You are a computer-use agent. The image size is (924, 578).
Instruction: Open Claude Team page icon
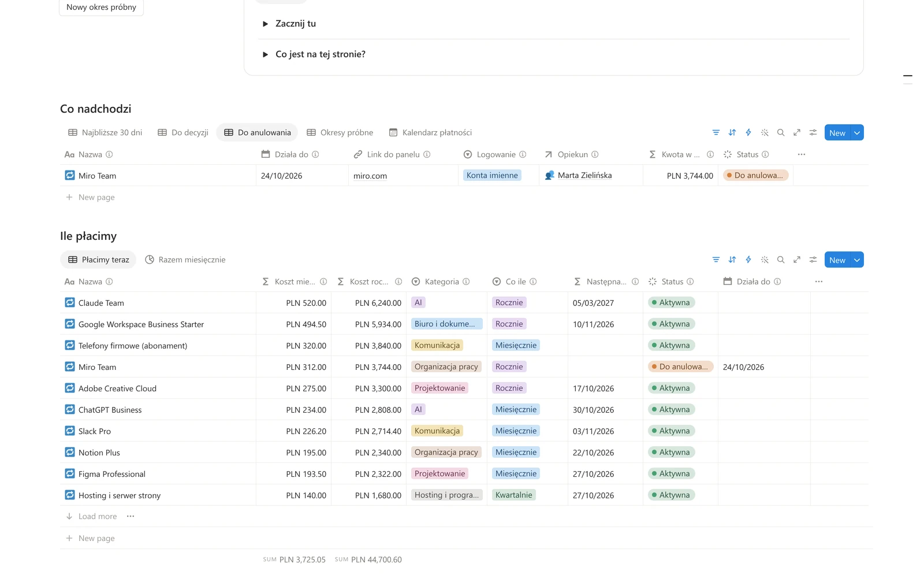click(x=70, y=302)
